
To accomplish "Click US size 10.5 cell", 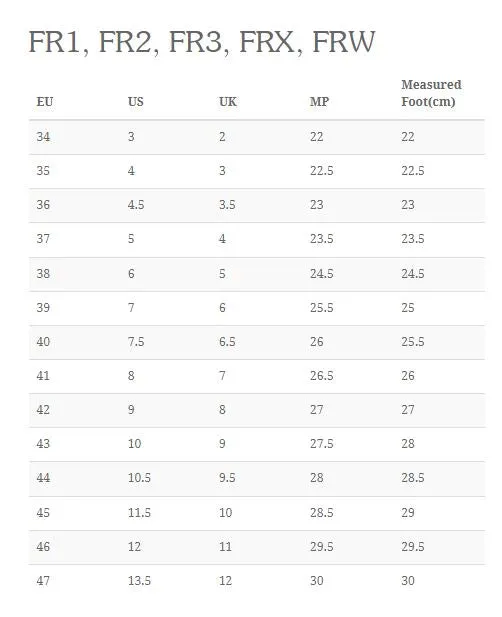I will (139, 478).
